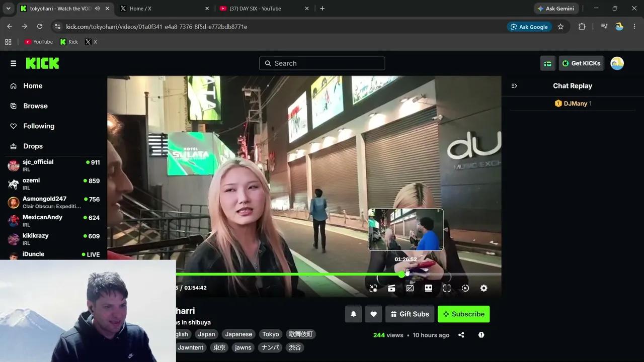This screenshot has width=644, height=362.
Task: Toggle notification bell for the channel
Action: coord(353,314)
